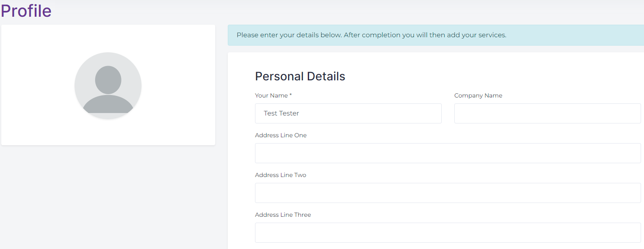This screenshot has height=249, width=644.
Task: Focus the Address Line One field
Action: click(x=448, y=153)
